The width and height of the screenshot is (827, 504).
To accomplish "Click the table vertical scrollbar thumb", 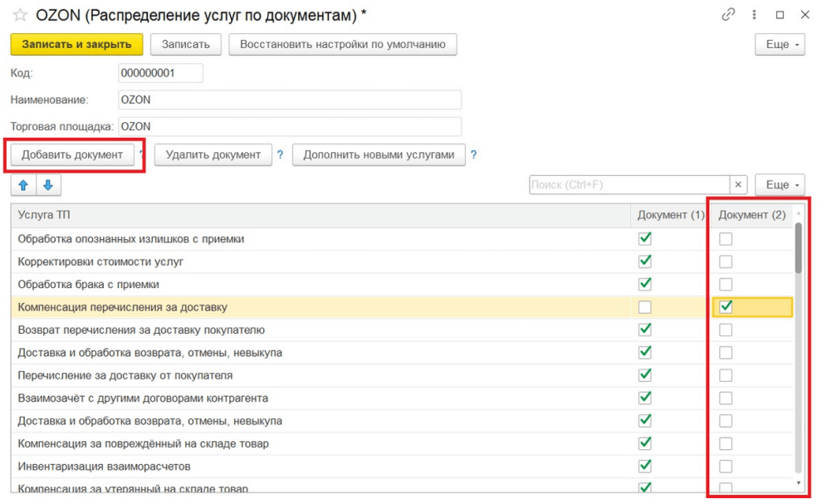I will pyautogui.click(x=799, y=247).
